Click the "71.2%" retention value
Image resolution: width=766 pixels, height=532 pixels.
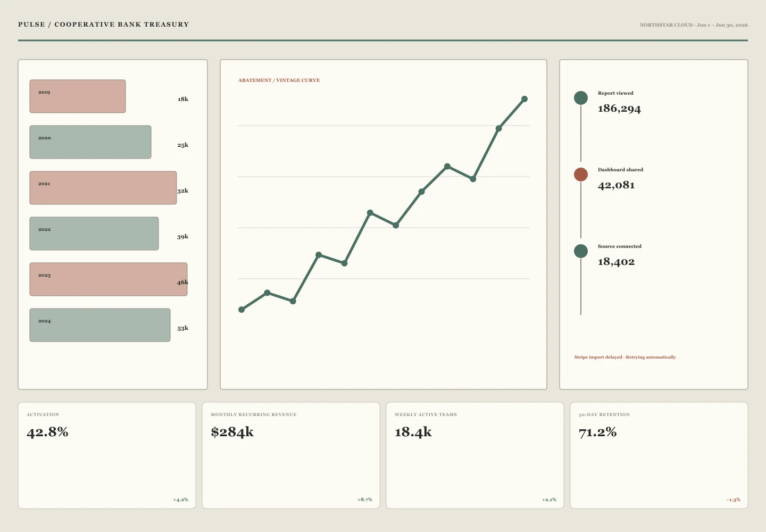click(598, 432)
